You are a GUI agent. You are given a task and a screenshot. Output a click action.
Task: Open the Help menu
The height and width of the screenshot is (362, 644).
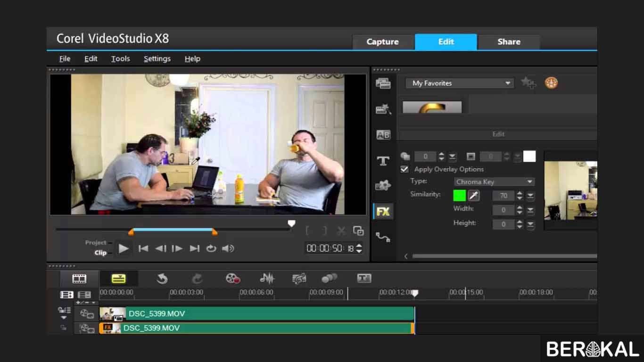click(192, 58)
